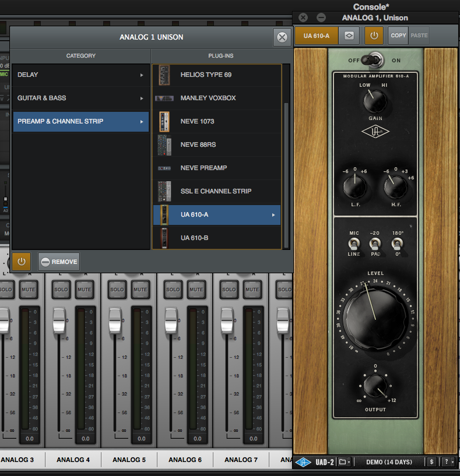Mute the ANALOG 4 channel
This screenshot has height=476, width=460.
tap(85, 290)
